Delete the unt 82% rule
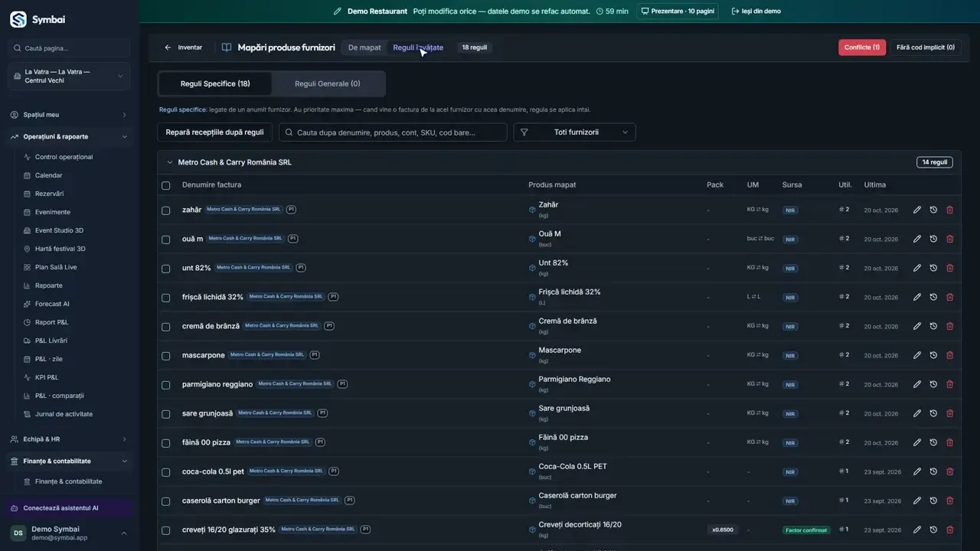 (950, 268)
